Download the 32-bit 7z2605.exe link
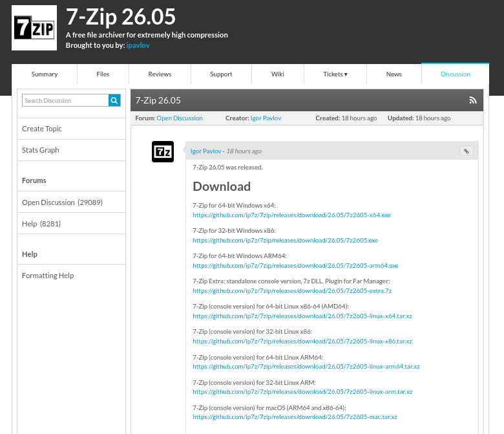The width and height of the screenshot is (504, 434). (x=286, y=241)
